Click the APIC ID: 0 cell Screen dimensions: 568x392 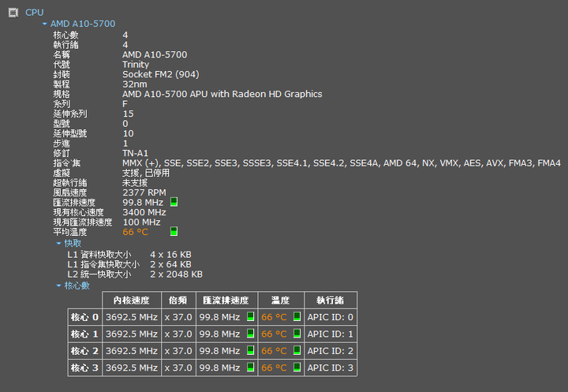(331, 317)
